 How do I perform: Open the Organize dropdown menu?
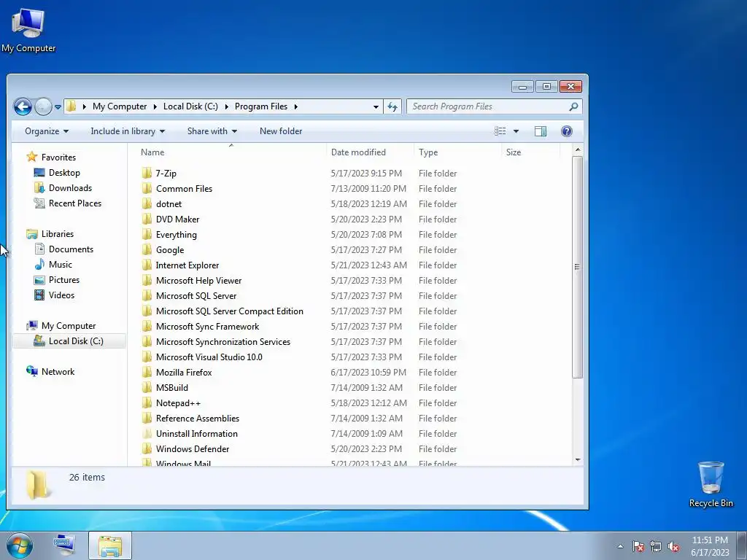(x=47, y=131)
